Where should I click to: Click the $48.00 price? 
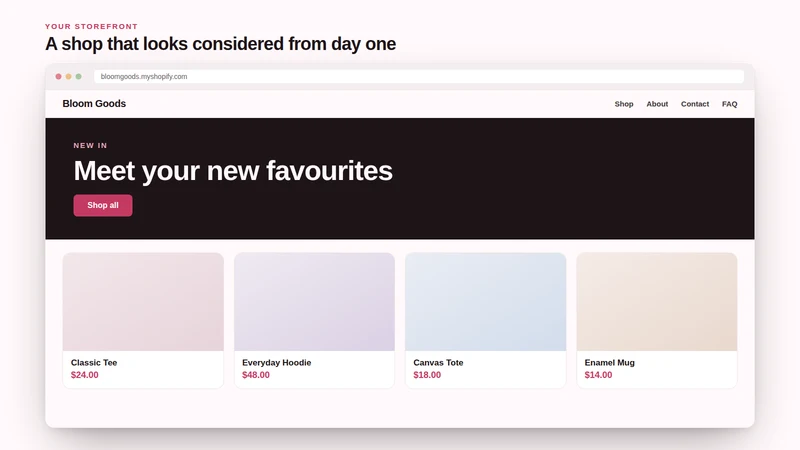(256, 374)
